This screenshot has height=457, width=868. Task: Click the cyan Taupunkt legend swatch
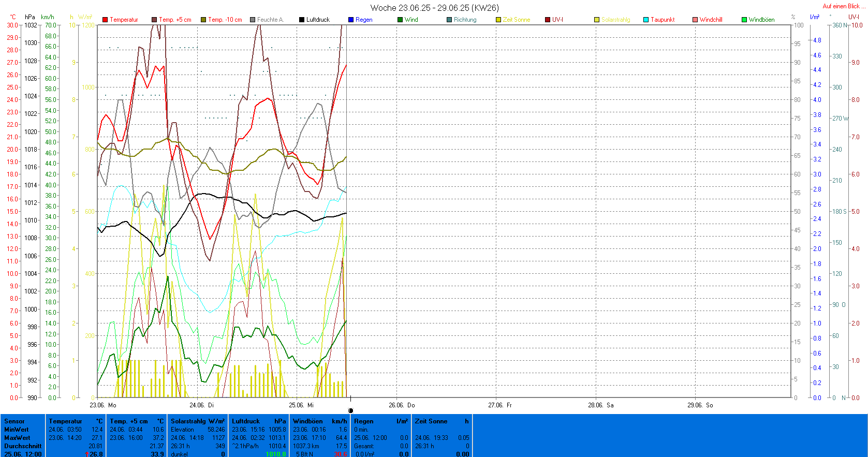point(646,20)
